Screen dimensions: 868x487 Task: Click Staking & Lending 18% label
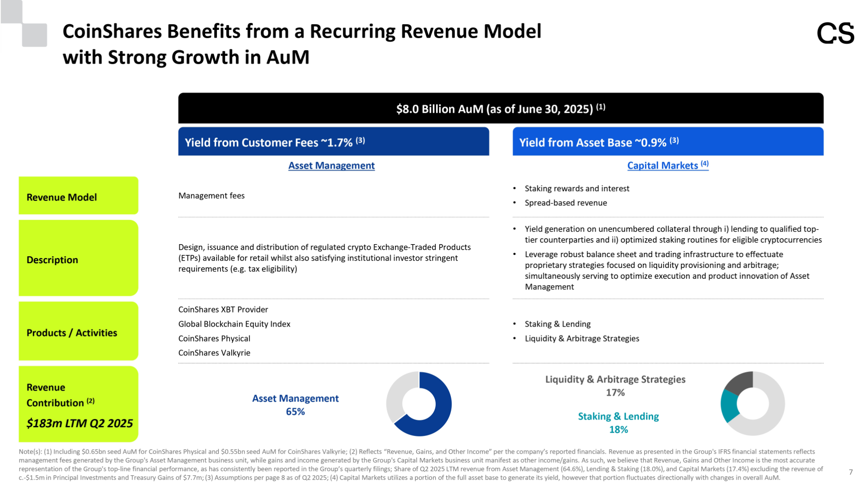pos(618,422)
